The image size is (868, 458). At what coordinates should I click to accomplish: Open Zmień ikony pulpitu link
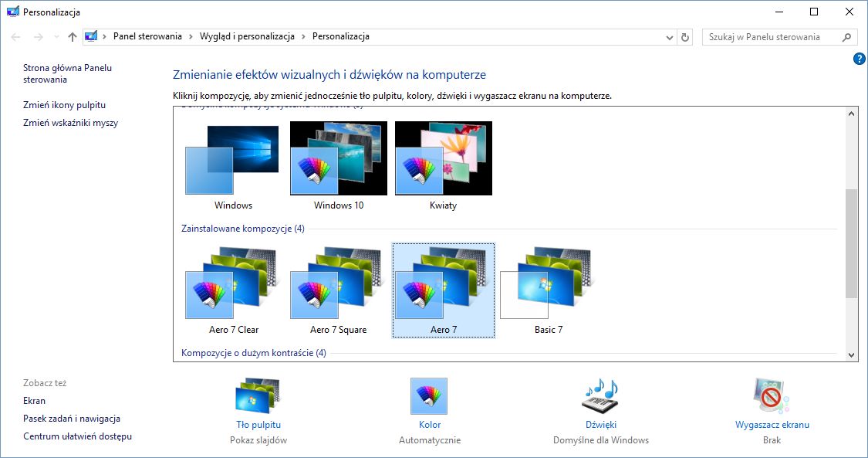coord(64,105)
